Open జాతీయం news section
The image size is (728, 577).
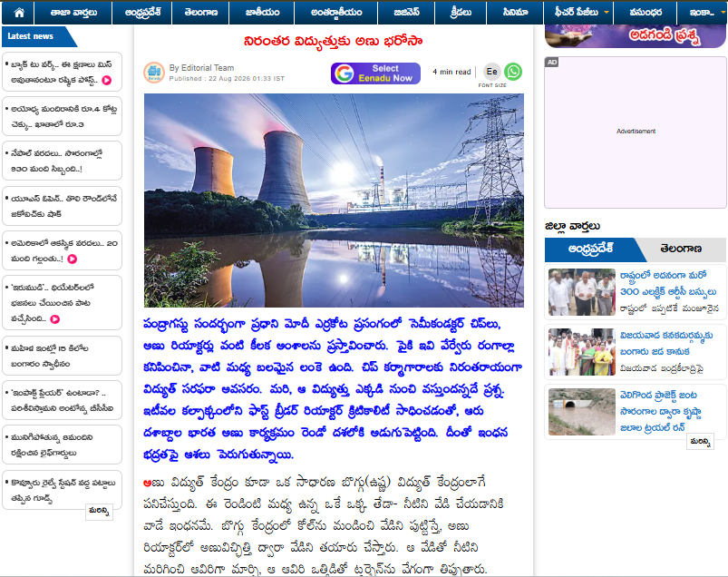click(x=262, y=13)
